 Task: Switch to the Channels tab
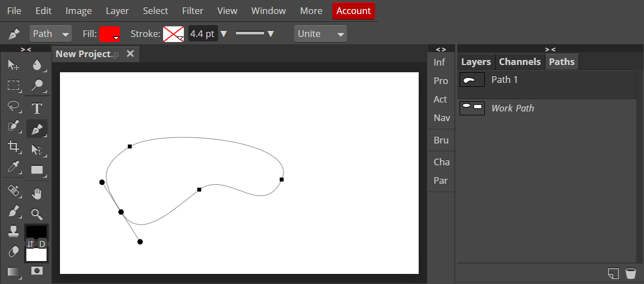520,62
